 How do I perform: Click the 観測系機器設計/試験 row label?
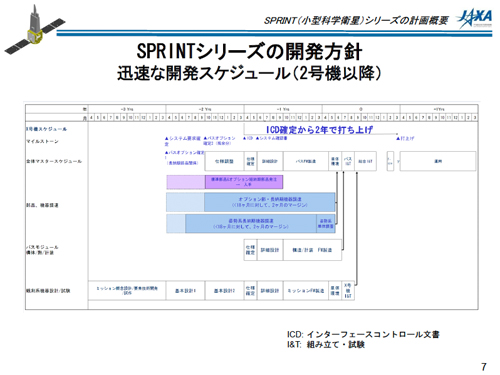pos(48,291)
